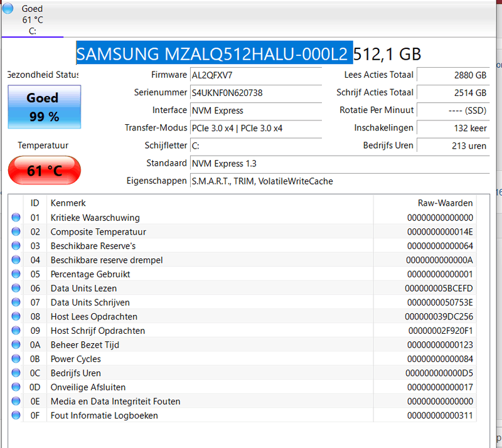Click the Raw-Waarden column header
The image size is (502, 448).
point(425,203)
